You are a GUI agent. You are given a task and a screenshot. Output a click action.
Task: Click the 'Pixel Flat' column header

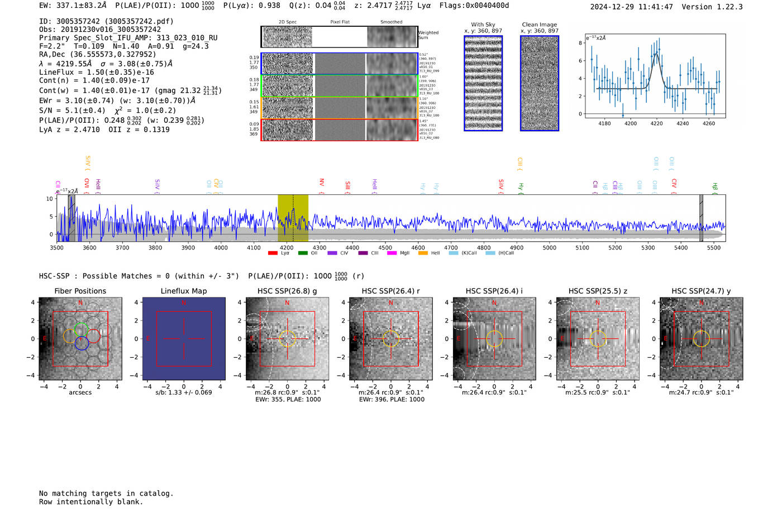point(340,22)
